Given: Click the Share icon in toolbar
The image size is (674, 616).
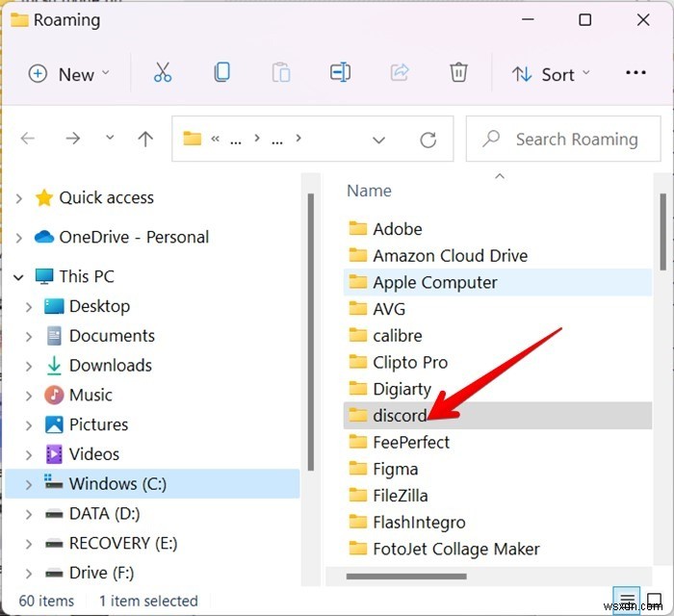Looking at the screenshot, I should point(400,72).
